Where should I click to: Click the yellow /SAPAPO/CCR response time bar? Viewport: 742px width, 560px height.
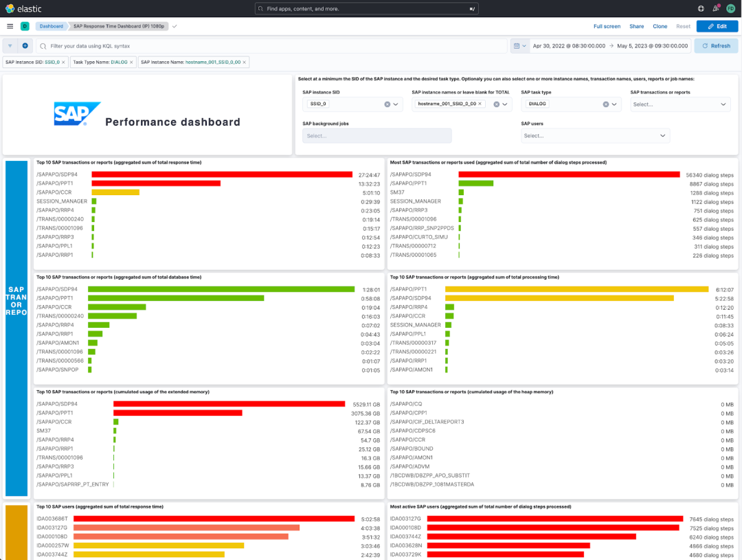click(x=115, y=192)
